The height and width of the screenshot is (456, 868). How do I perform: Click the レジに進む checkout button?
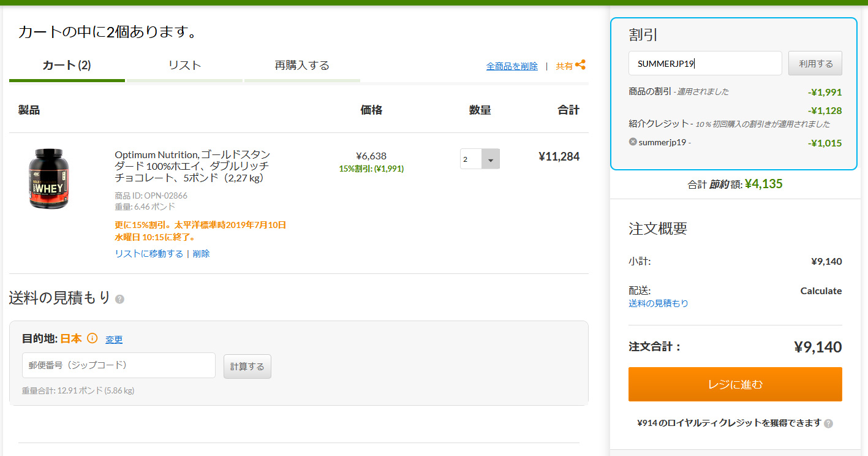735,384
